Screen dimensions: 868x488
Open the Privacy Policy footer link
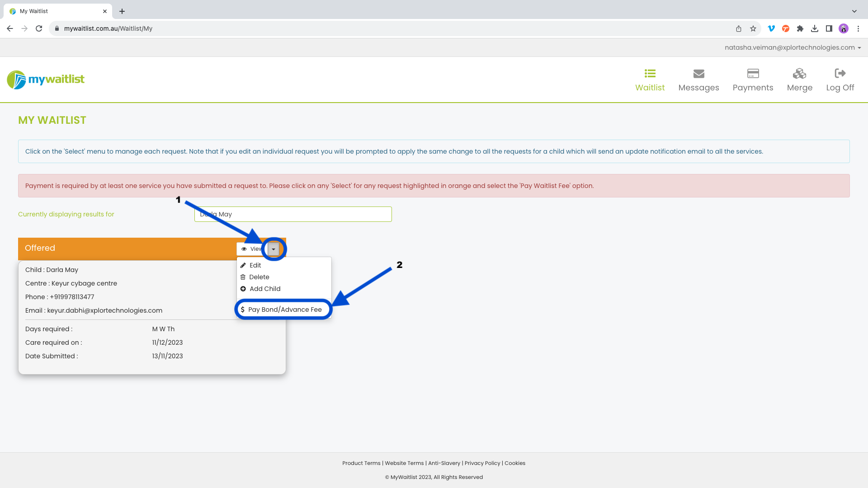point(482,463)
